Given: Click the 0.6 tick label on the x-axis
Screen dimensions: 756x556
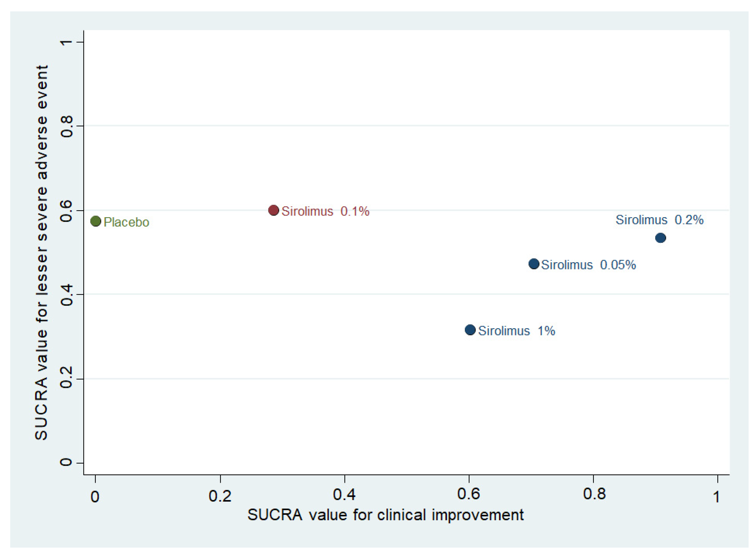Looking at the screenshot, I should coord(468,494).
